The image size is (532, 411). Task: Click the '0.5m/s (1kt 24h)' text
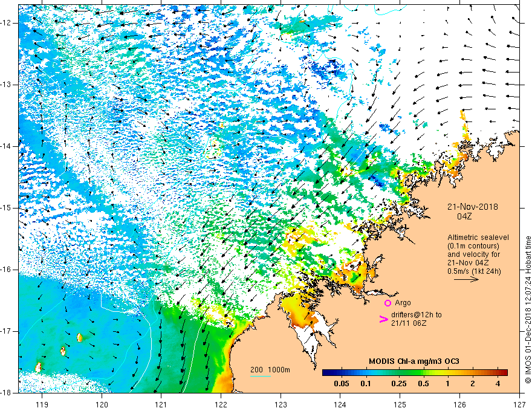click(474, 271)
